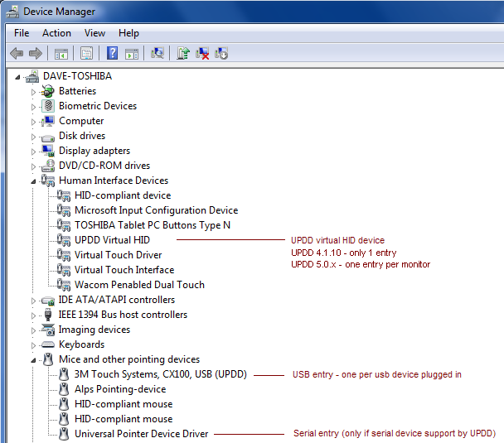Click IDE ATA/ATAPI controllers icon
The height and width of the screenshot is (443, 504).
click(48, 301)
